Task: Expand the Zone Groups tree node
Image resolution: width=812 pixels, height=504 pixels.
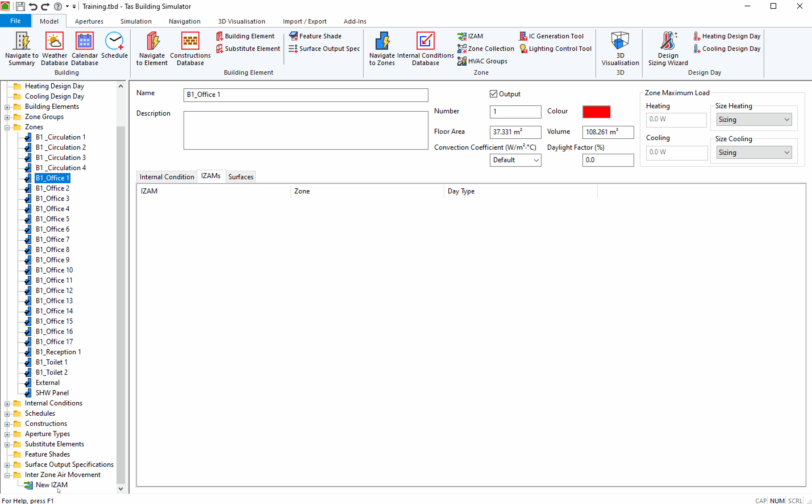Action: click(7, 117)
